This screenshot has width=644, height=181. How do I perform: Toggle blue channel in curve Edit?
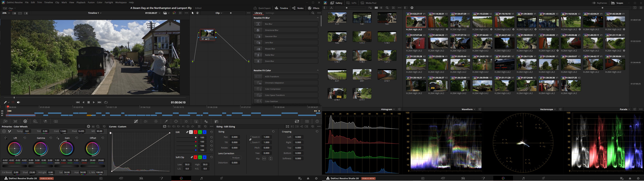205,132
